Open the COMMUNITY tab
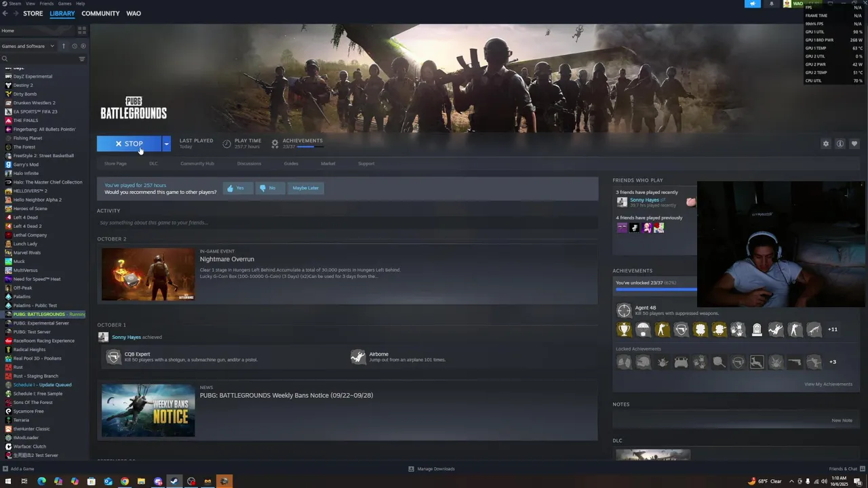The height and width of the screenshot is (488, 868). pyautogui.click(x=100, y=14)
